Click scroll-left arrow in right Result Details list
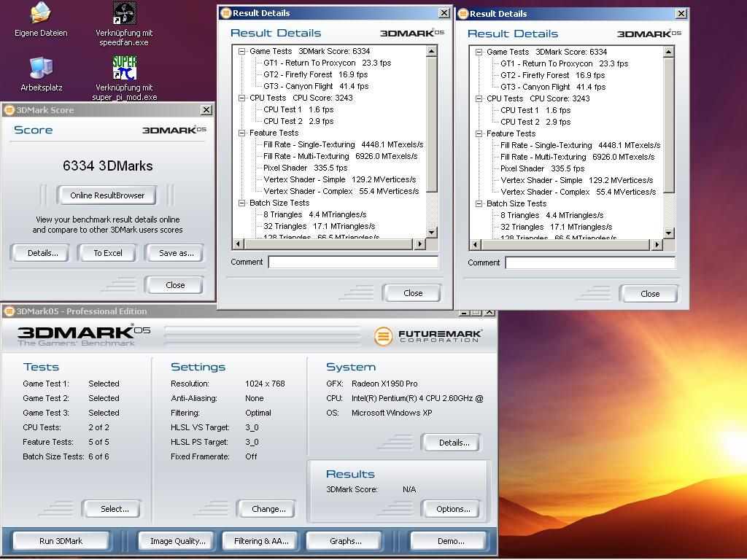Viewport: 747px width, 560px height. pyautogui.click(x=475, y=245)
